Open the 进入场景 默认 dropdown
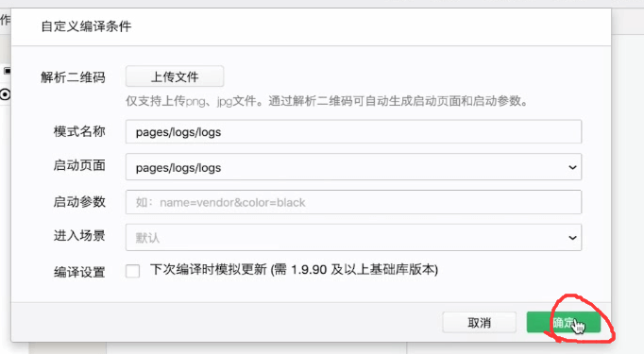644x354 pixels. click(353, 237)
